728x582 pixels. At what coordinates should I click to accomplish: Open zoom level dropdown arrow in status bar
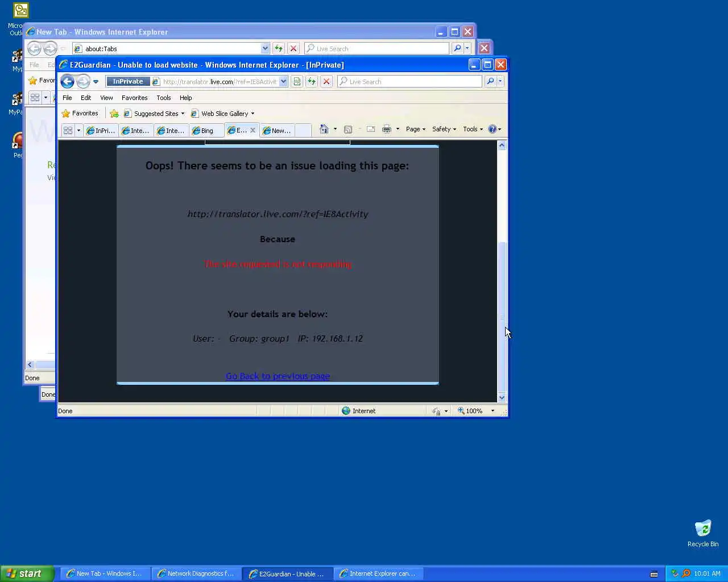(493, 410)
